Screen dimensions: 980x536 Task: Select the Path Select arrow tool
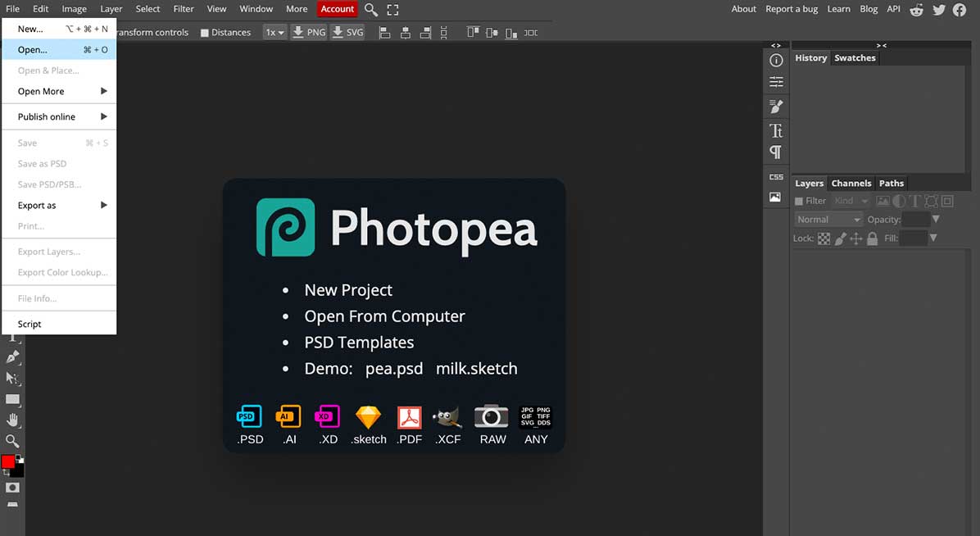pos(11,378)
